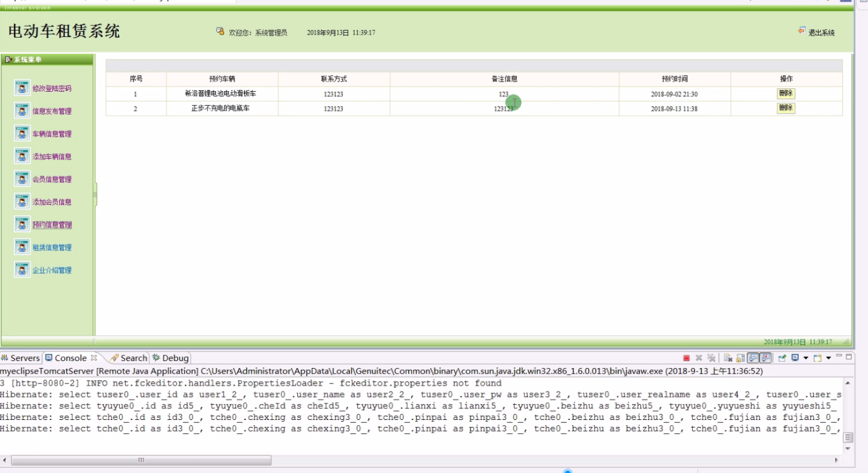Click the icon beside 车辆信息管理

tap(22, 133)
